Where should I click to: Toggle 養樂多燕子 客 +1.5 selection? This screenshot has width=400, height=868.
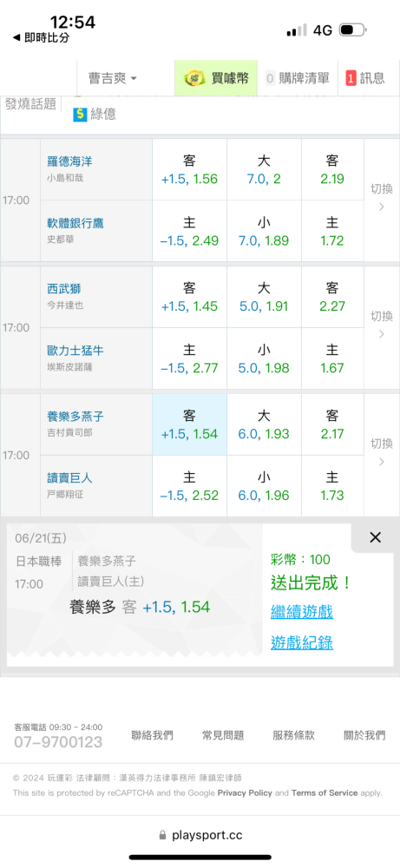[x=189, y=424]
